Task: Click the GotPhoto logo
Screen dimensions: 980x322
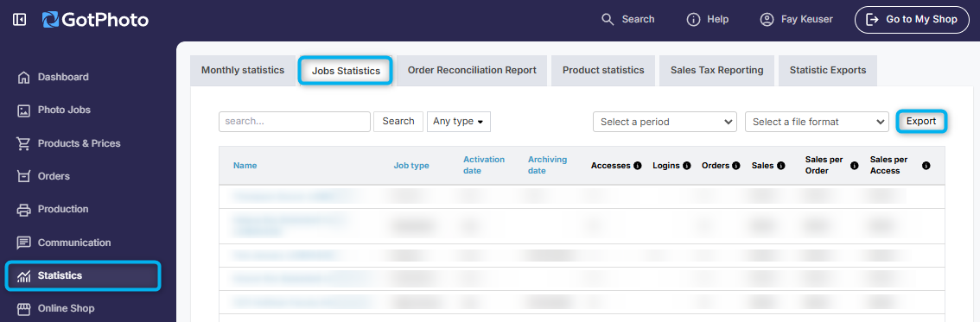Action: click(96, 20)
